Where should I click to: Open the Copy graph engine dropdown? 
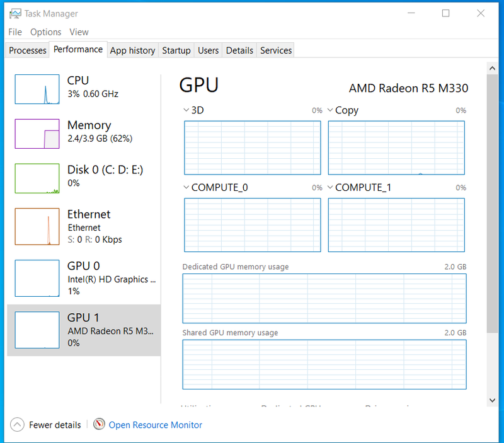point(330,110)
